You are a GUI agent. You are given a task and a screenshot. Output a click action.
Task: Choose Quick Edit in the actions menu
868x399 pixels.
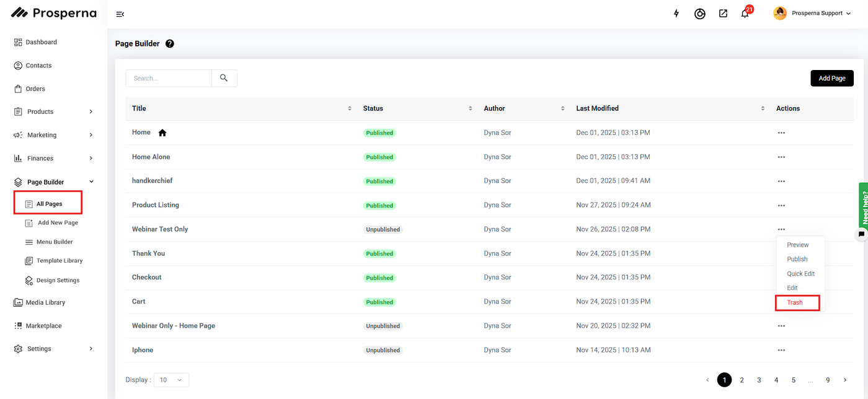801,274
